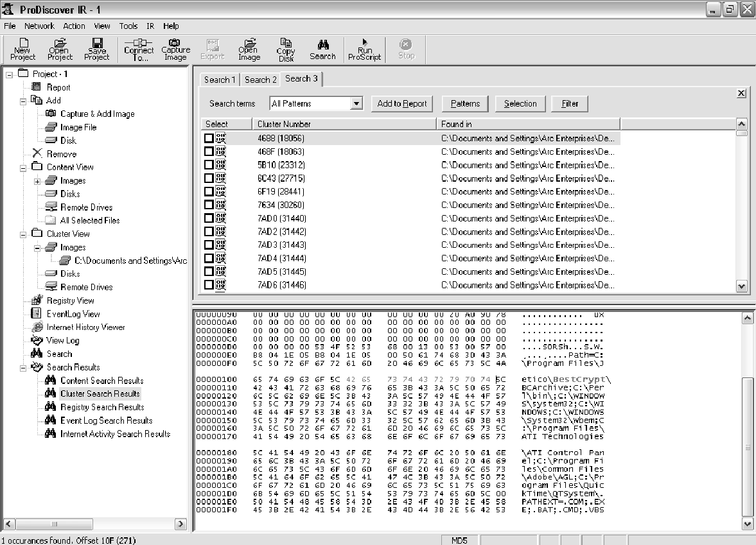Viewport: 756px width, 545px height.
Task: Open a project with Open Project
Action: [60, 49]
